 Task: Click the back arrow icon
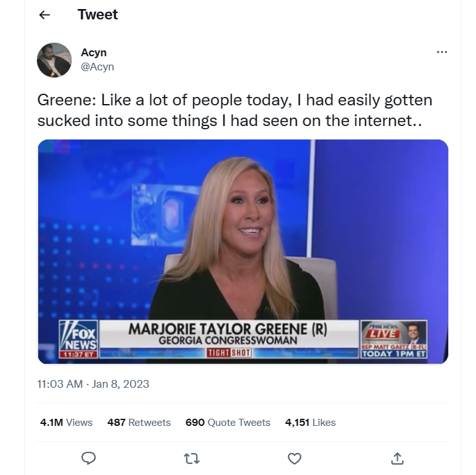click(45, 15)
